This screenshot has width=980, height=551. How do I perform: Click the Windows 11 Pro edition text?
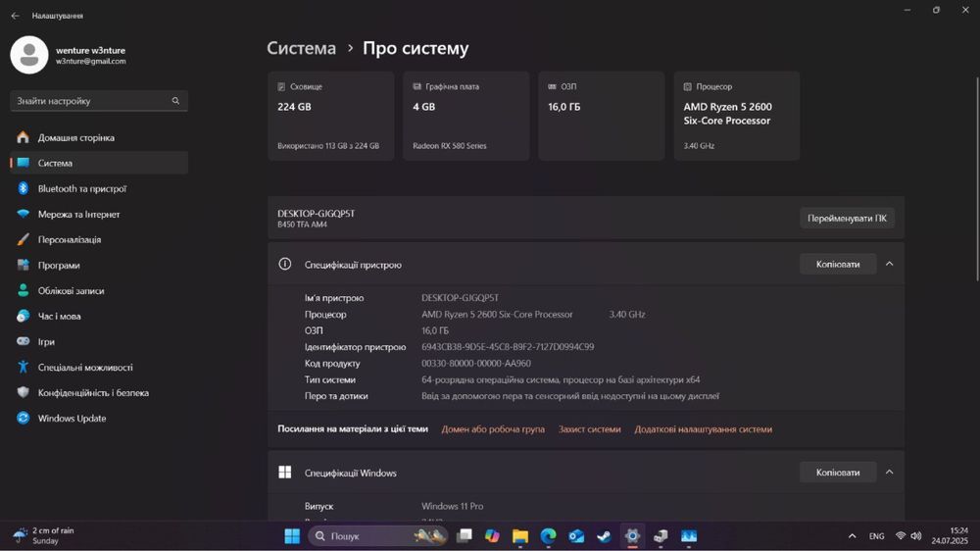452,507
